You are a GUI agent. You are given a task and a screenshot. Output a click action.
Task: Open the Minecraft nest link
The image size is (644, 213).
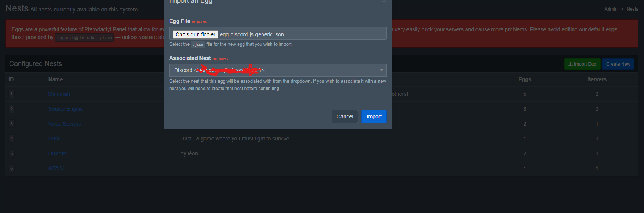tap(59, 94)
